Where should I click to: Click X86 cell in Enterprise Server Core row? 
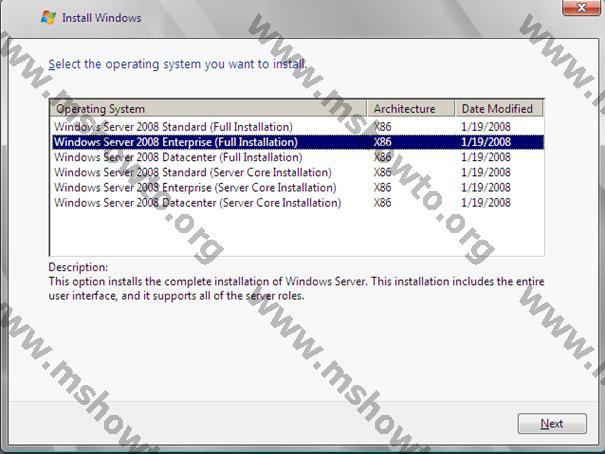click(x=382, y=187)
